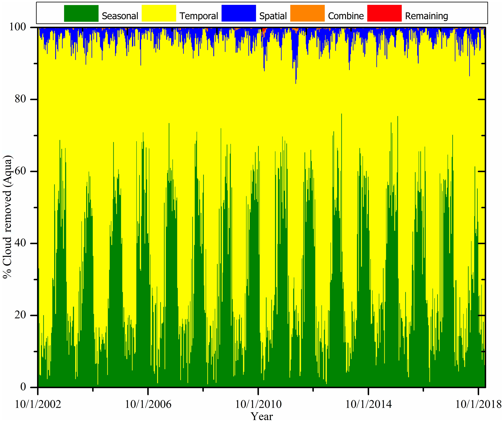Viewport: 504px width, 422px height.
Task: Select the Remaining legend label
Action: click(427, 16)
